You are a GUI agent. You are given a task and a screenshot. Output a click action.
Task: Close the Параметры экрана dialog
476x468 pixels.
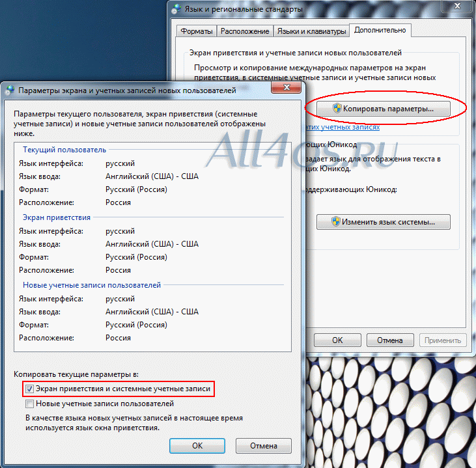click(x=287, y=87)
